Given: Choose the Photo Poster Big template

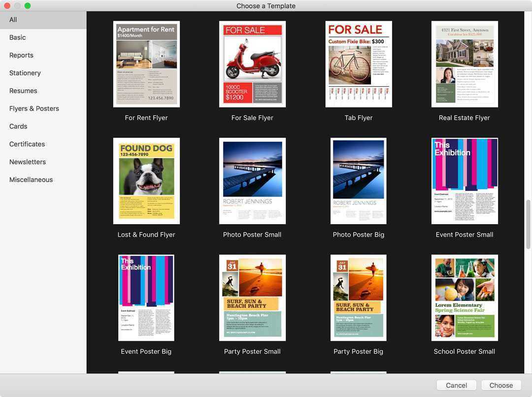Looking at the screenshot, I should click(359, 181).
